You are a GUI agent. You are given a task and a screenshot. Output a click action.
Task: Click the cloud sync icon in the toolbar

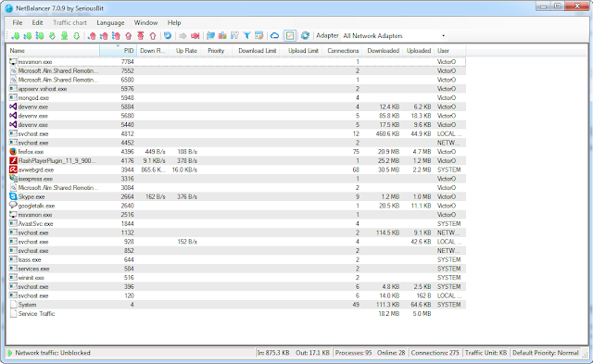click(x=274, y=35)
